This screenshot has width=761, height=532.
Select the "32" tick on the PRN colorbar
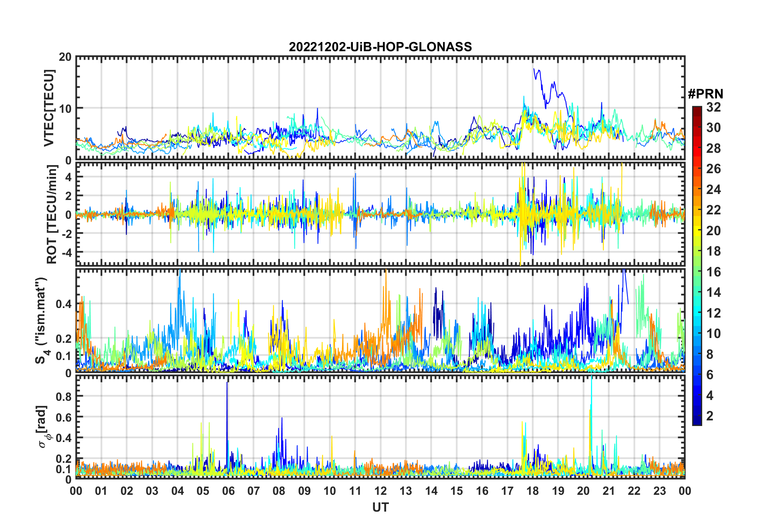713,107
